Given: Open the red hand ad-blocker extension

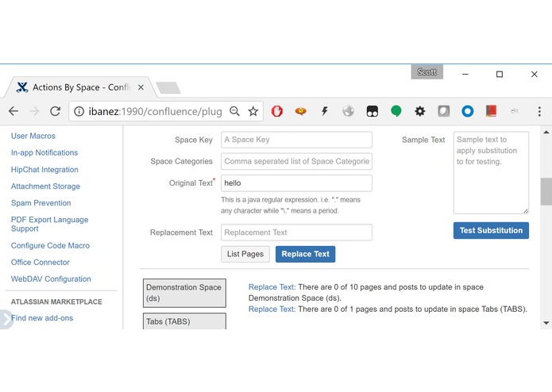Looking at the screenshot, I should (277, 111).
